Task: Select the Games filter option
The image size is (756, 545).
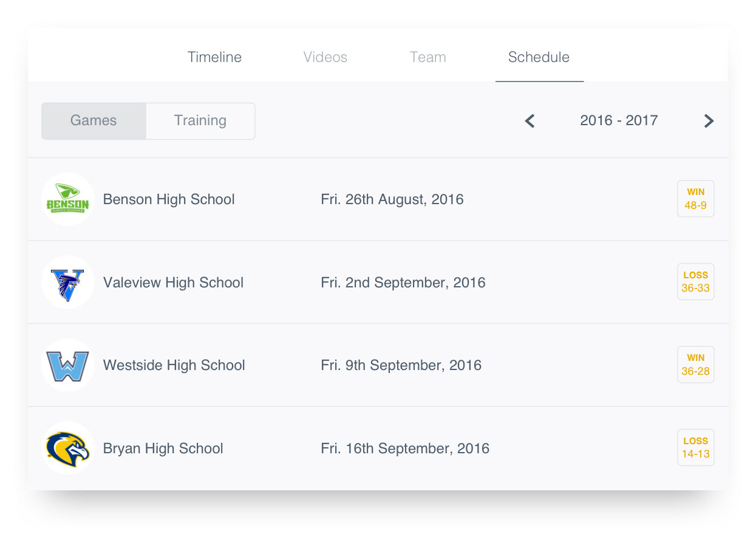Action: (x=93, y=121)
